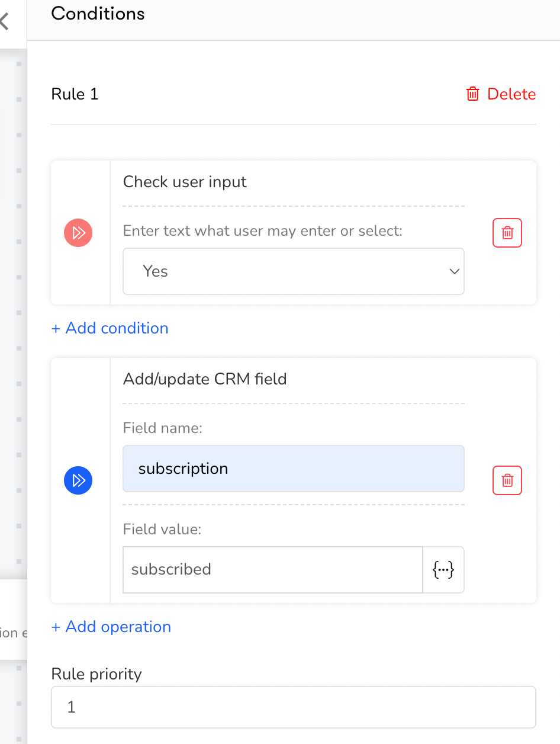Focus the subscribed field value input

pos(273,570)
